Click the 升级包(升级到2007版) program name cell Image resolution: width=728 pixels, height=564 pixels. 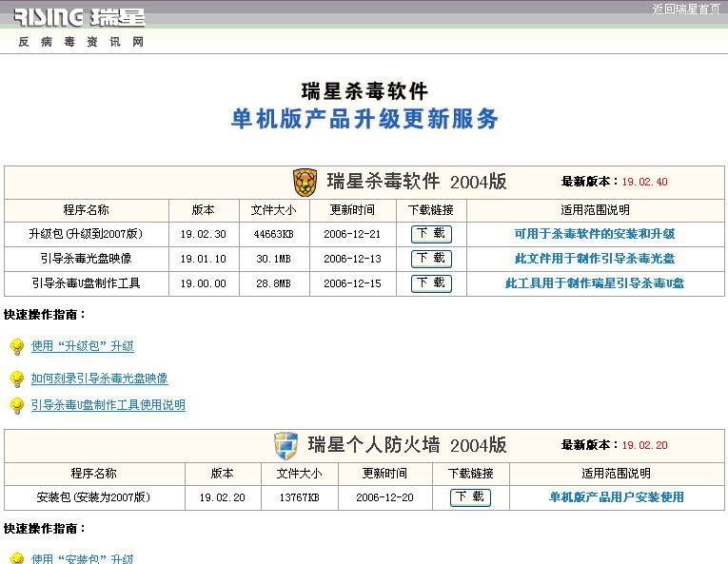[86, 234]
